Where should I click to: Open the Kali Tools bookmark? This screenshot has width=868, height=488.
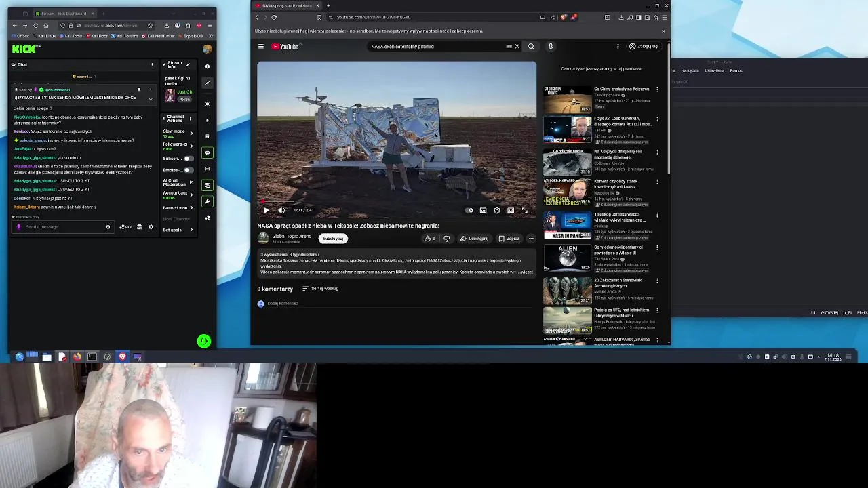click(x=72, y=36)
